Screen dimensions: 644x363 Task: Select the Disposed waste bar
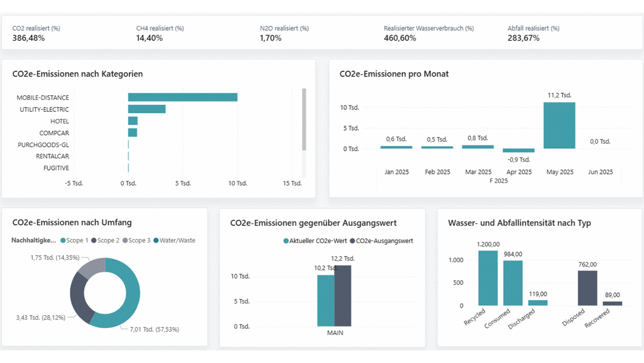coord(587,288)
